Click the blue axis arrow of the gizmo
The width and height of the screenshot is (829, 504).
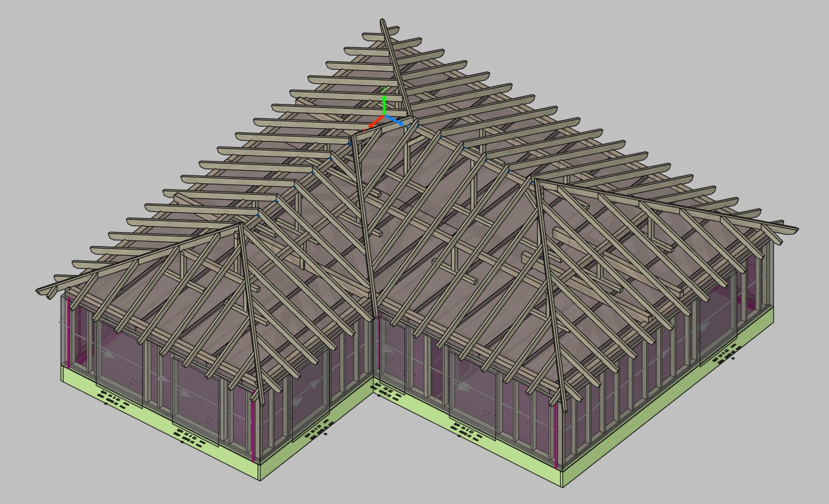394,120
